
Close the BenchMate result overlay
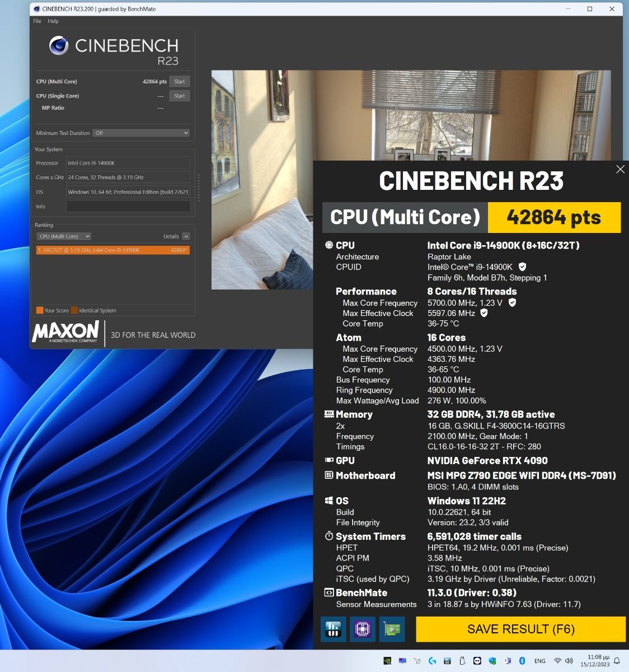tap(620, 169)
